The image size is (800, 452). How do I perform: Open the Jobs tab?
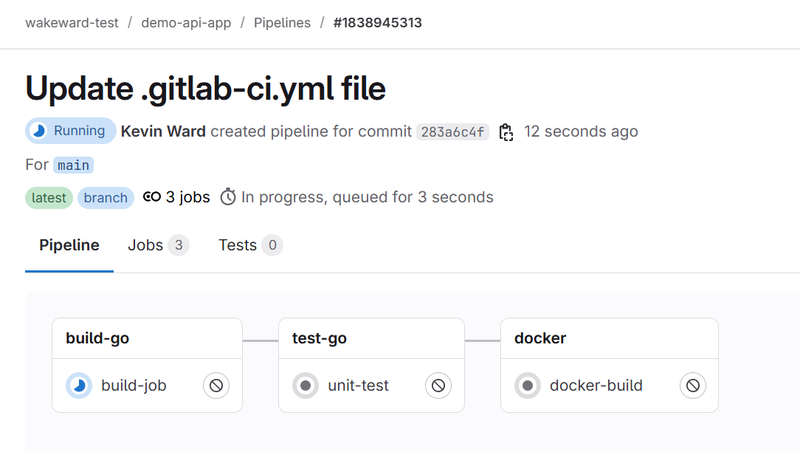tap(158, 245)
